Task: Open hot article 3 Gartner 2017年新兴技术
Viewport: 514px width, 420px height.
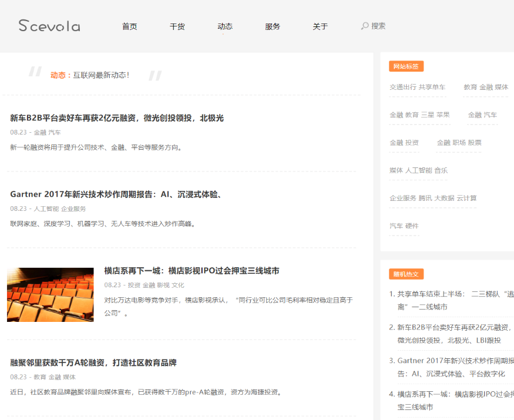Action: pos(456,367)
